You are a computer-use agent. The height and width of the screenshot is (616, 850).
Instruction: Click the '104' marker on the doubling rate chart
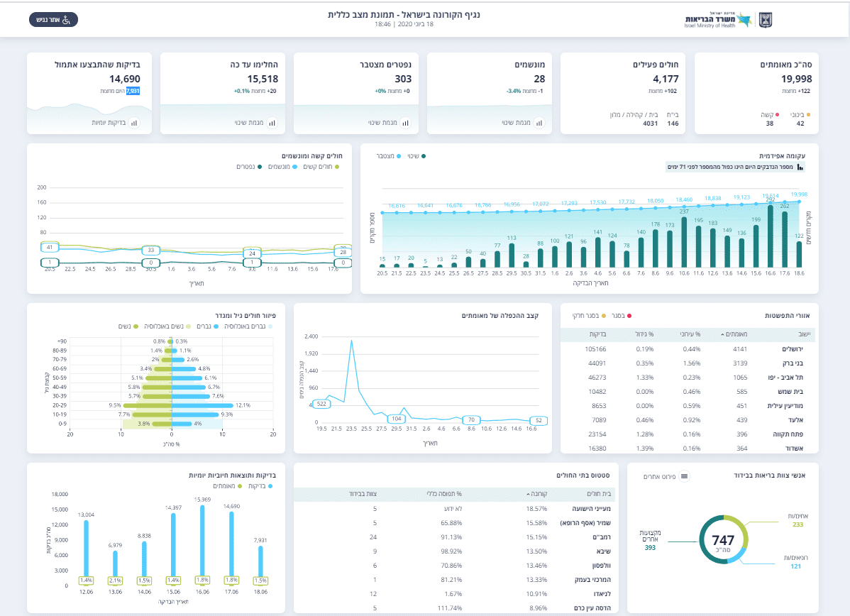click(x=397, y=419)
